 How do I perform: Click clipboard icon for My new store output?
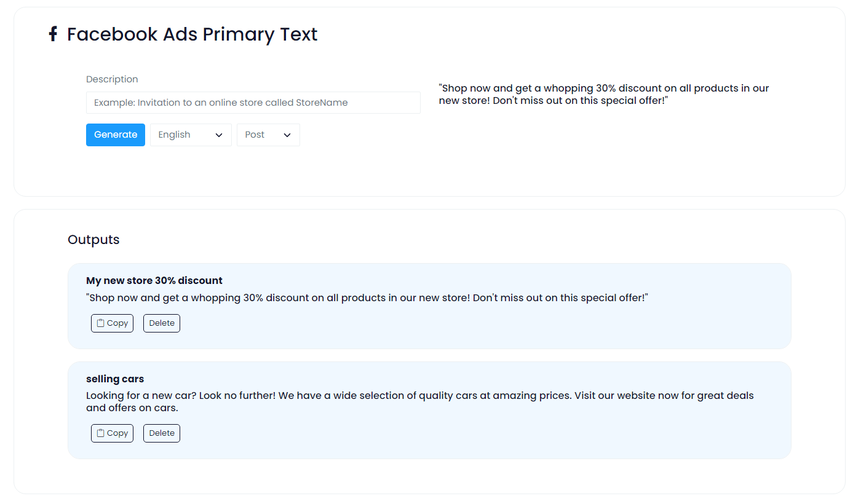tap(101, 323)
